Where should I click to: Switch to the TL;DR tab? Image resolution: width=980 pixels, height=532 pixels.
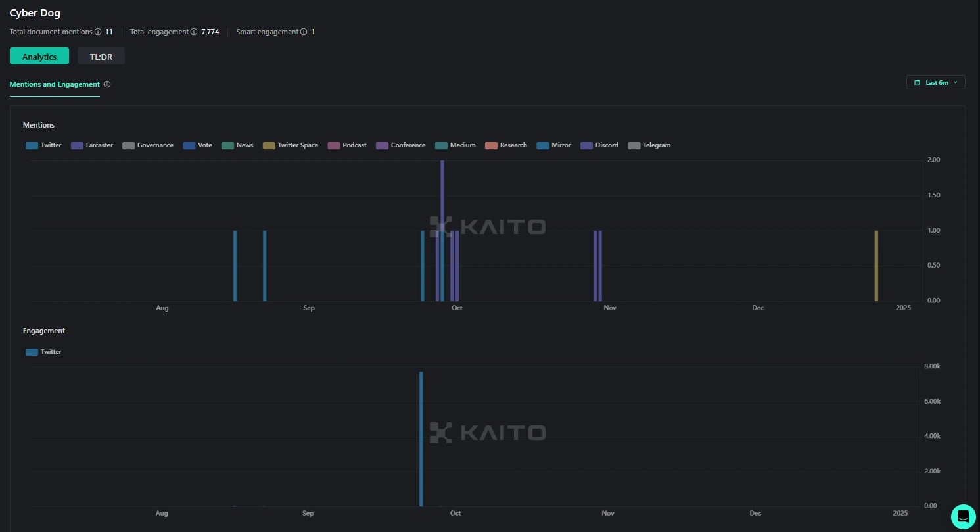click(x=101, y=57)
